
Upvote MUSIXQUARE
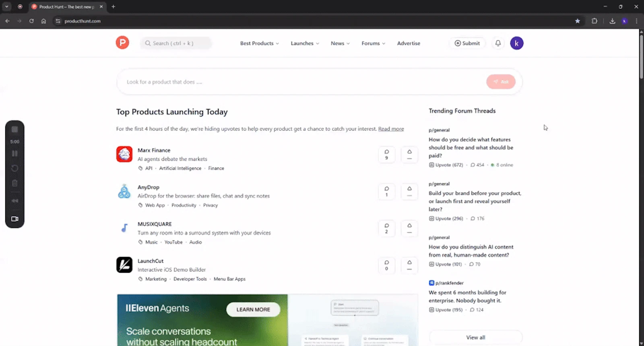click(409, 228)
